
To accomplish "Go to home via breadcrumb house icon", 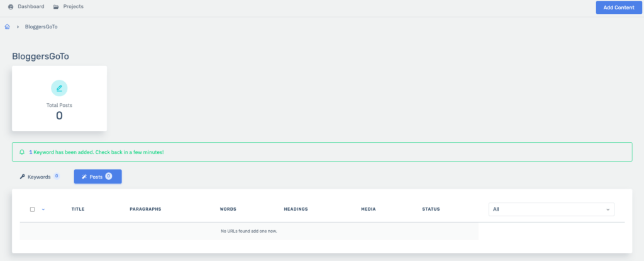I will [7, 26].
